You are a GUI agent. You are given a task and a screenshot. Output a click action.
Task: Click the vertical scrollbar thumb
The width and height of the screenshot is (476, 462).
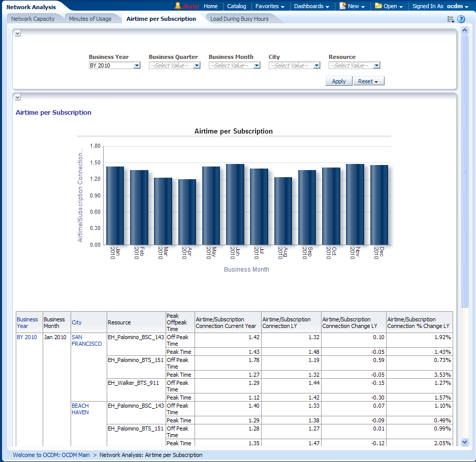coord(464,171)
